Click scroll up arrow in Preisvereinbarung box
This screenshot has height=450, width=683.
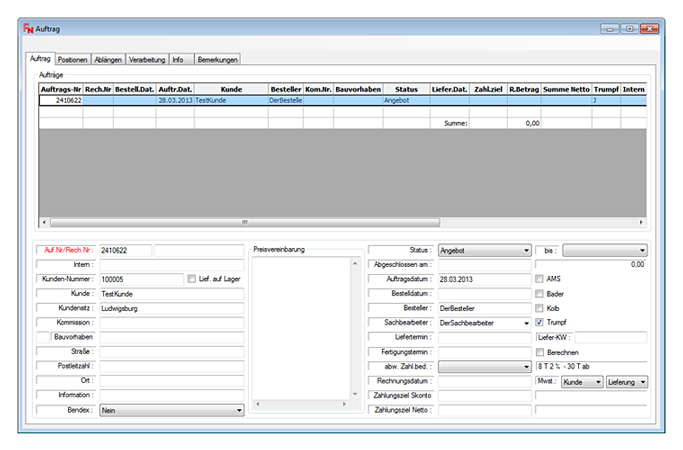tap(355, 264)
